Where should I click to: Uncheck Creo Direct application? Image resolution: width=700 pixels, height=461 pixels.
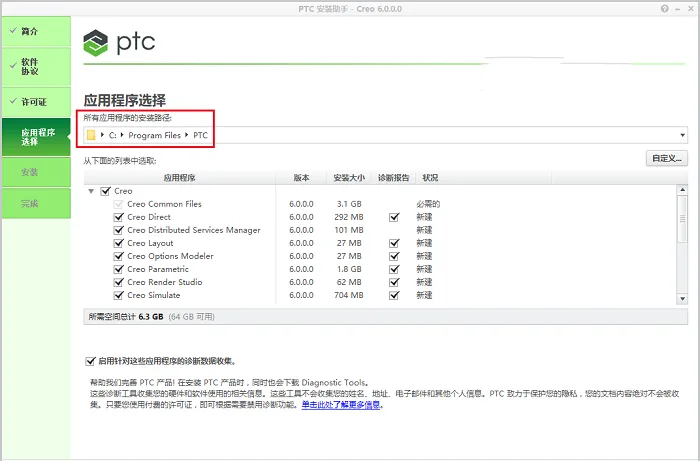pos(118,217)
